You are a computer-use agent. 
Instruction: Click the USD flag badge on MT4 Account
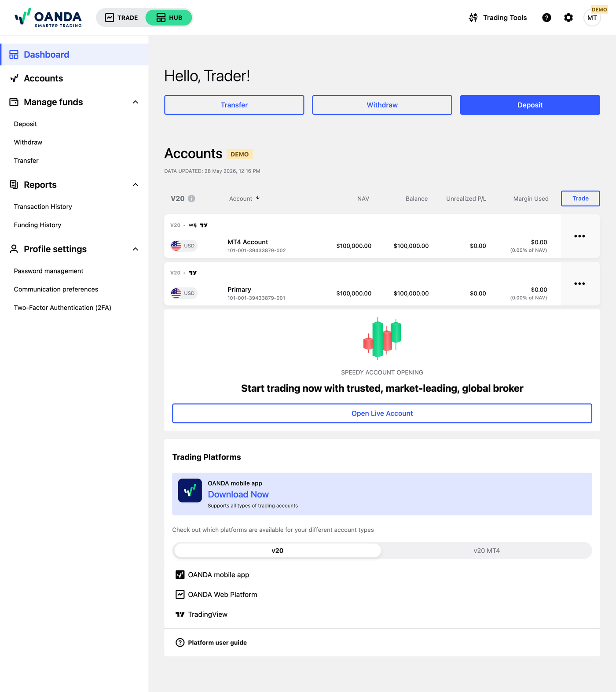click(x=184, y=246)
